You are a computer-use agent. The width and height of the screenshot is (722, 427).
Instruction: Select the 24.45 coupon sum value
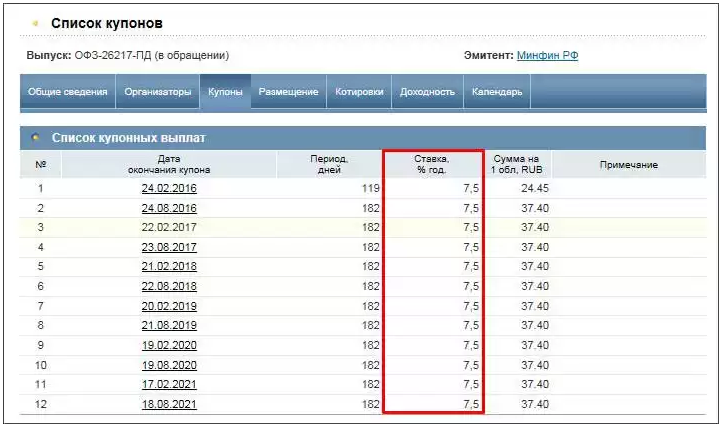pyautogui.click(x=535, y=188)
